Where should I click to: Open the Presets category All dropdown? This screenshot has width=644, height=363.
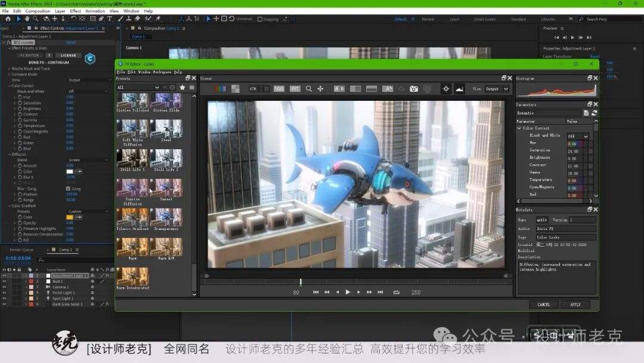(x=138, y=88)
